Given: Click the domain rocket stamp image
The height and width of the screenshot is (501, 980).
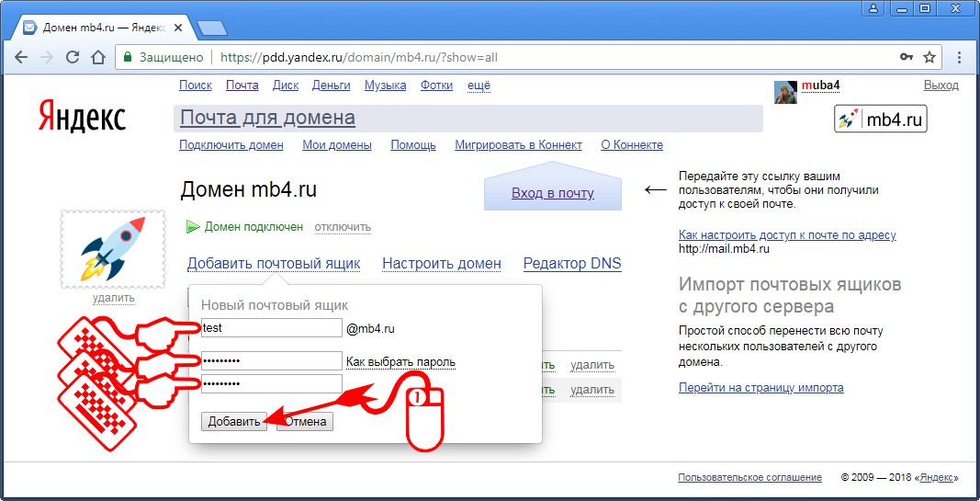Looking at the screenshot, I should point(112,249).
